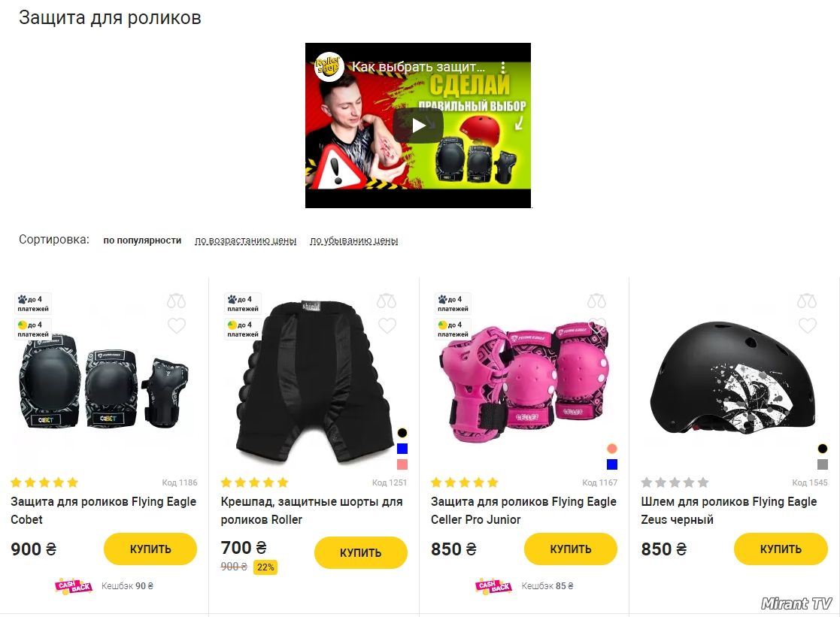This screenshot has height=617, width=840.
Task: Select the salmon-pink swatch on Celler Pro Junior
Action: click(x=612, y=449)
